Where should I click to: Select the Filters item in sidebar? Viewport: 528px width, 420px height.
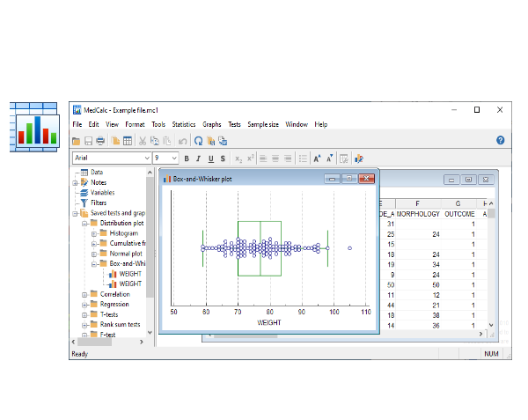click(x=99, y=203)
